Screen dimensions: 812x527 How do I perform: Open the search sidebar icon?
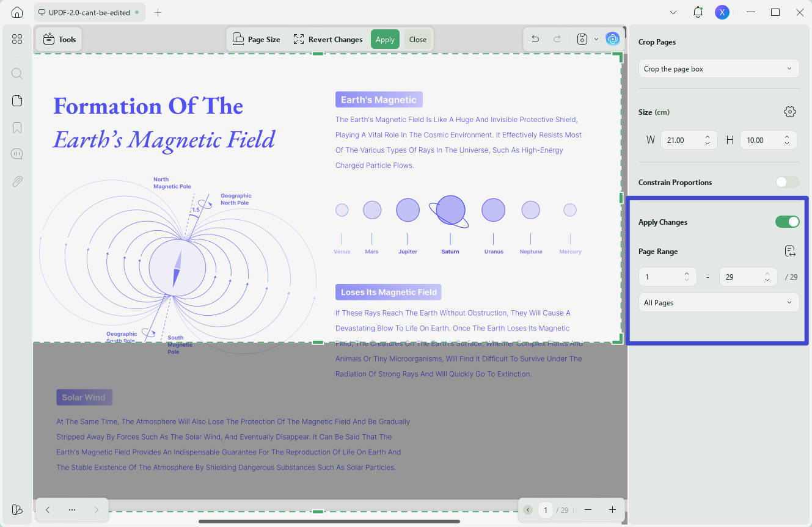(x=17, y=74)
